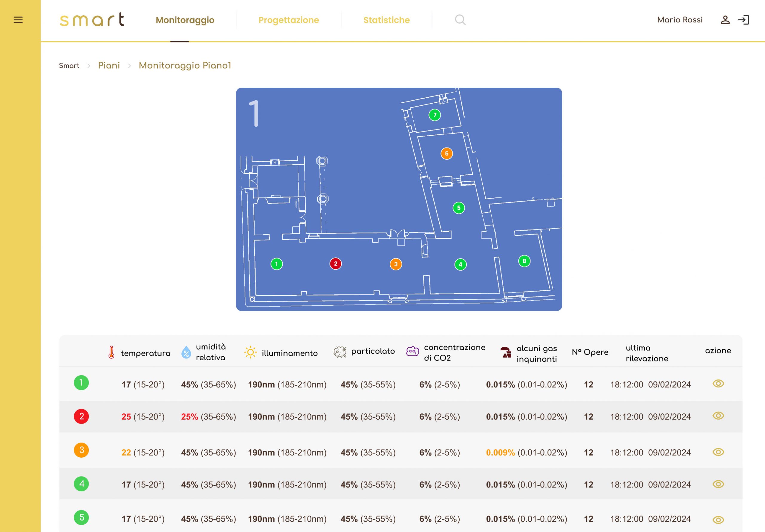The image size is (765, 532).
Task: Open the user profile icon
Action: 725,20
